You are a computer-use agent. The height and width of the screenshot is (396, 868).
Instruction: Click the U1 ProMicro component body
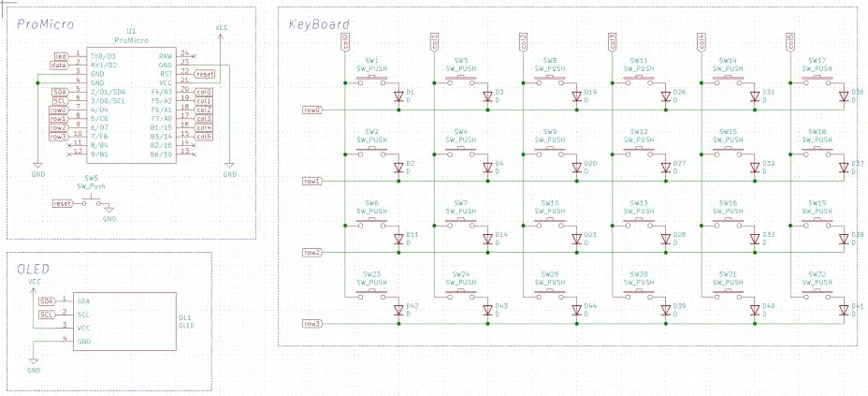coord(131,103)
